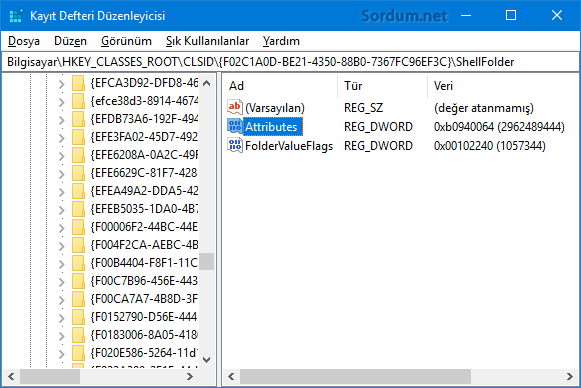Select the Attributes DWORD value icon
Viewport: 581px width, 388px height.
point(235,126)
